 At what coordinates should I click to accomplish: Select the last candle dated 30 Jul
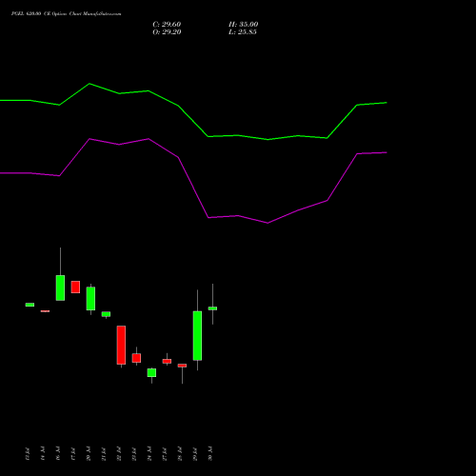point(212,308)
